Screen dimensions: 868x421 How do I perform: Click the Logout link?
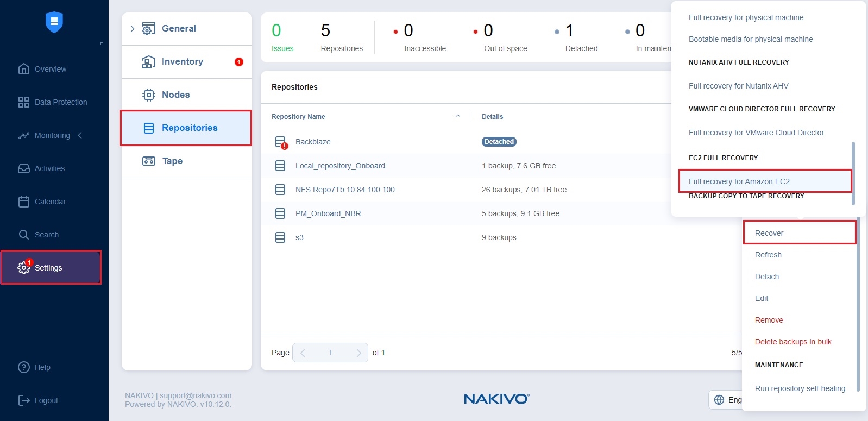point(46,400)
